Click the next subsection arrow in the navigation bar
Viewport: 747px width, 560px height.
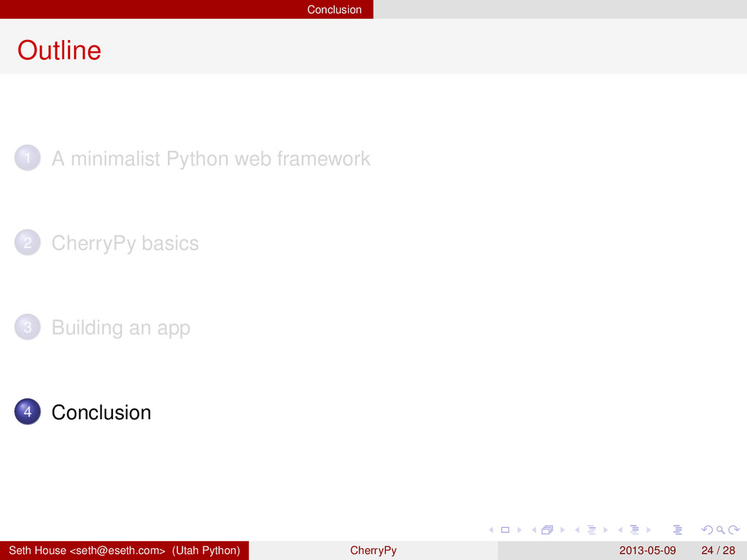click(x=605, y=530)
